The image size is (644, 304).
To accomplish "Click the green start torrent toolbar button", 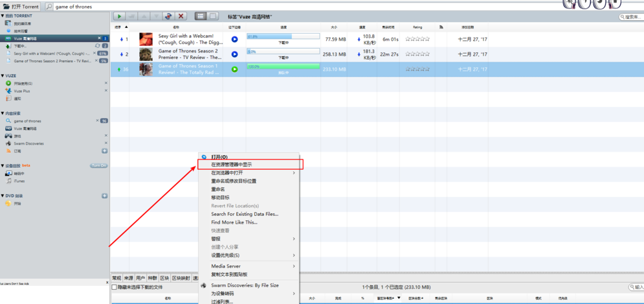I will [119, 16].
